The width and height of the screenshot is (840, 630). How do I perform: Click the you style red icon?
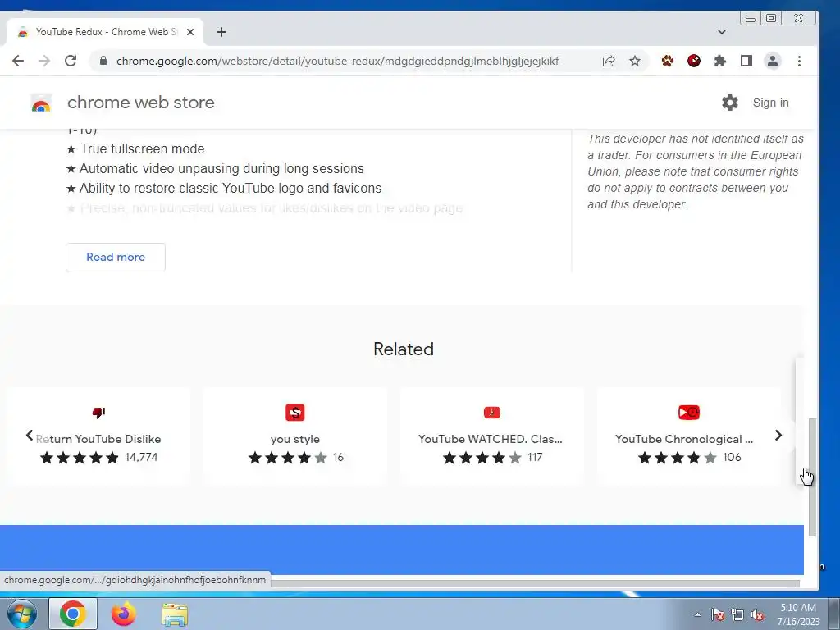pyautogui.click(x=295, y=413)
